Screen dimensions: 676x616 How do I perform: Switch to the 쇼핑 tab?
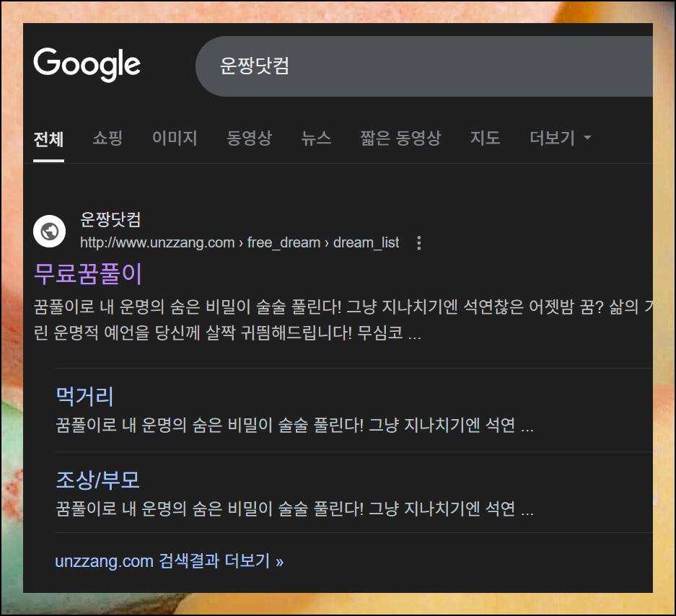pos(107,138)
